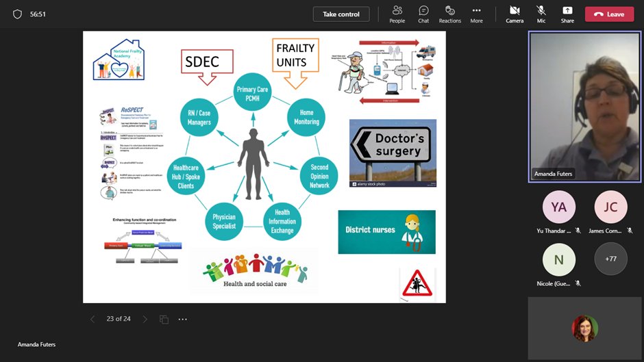
Task: Open More actions menu
Action: coord(476,14)
